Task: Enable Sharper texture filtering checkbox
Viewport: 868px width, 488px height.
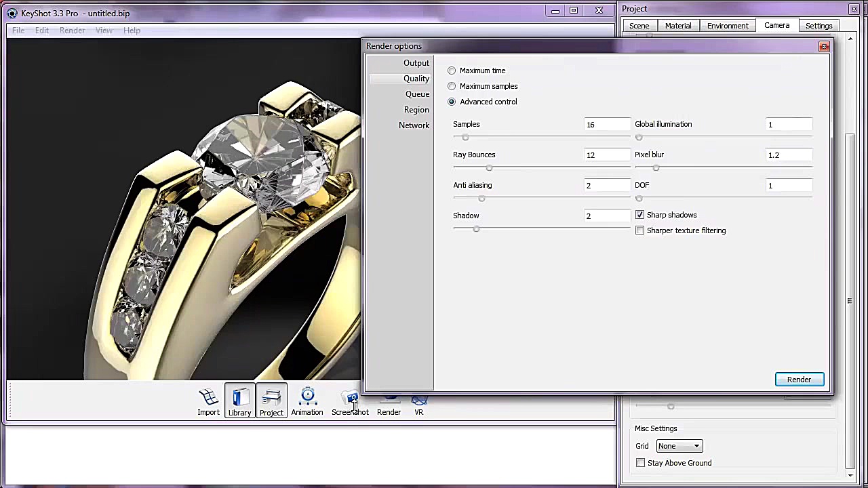Action: [x=639, y=230]
